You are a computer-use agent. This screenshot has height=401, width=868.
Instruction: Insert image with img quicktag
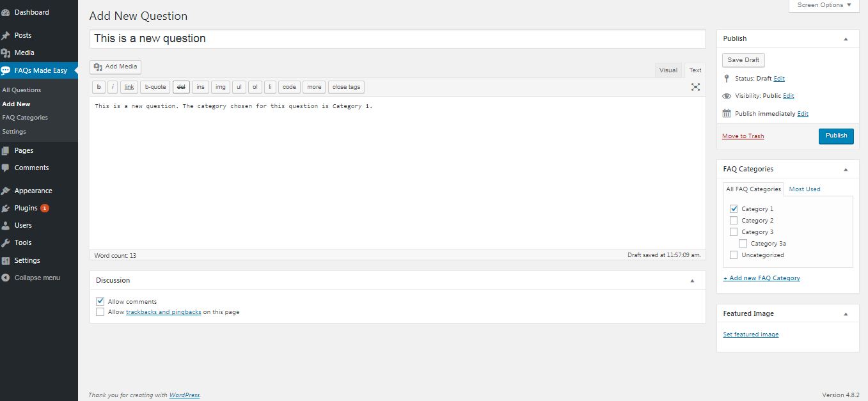[221, 87]
